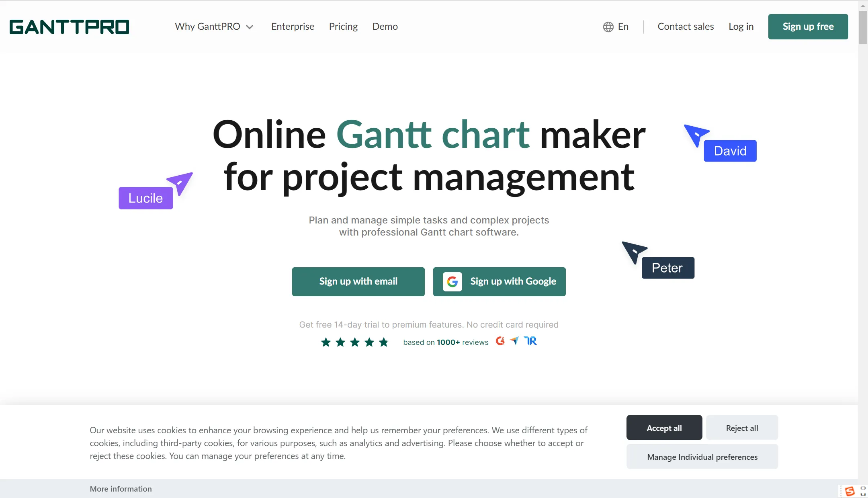Open the Why GanttPRO menu
Image resolution: width=868 pixels, height=498 pixels.
(x=214, y=27)
